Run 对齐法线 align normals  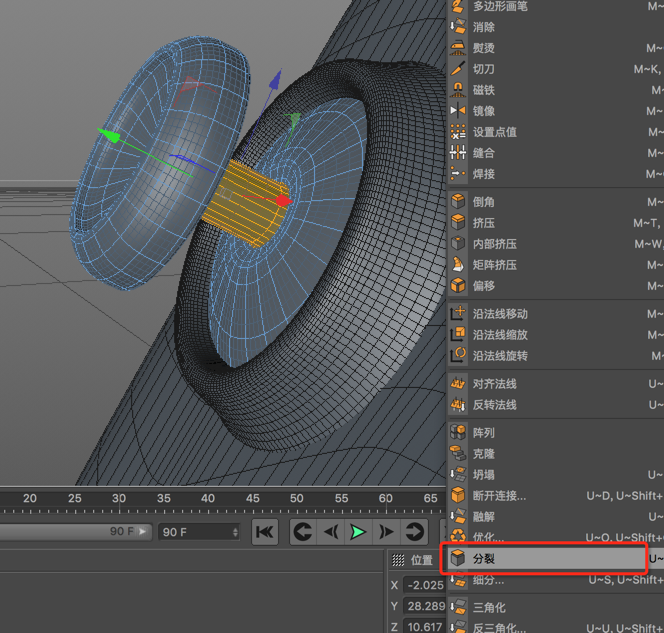(556, 384)
